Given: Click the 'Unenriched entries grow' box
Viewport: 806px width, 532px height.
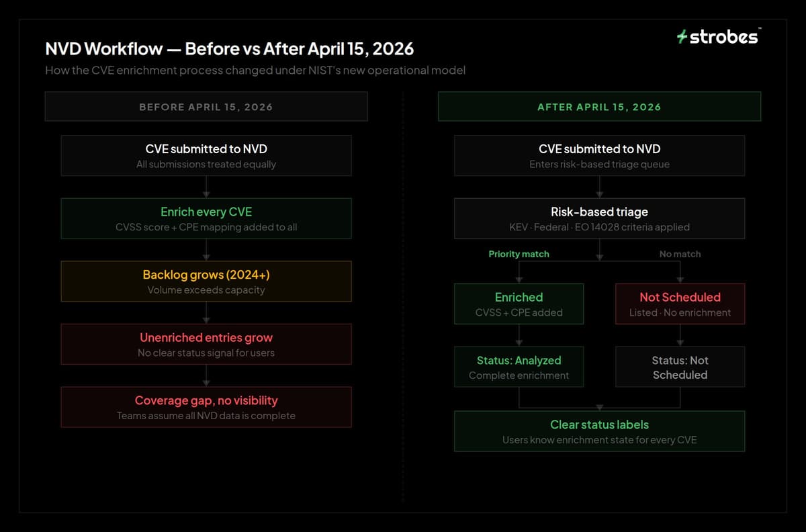Looking at the screenshot, I should point(206,344).
